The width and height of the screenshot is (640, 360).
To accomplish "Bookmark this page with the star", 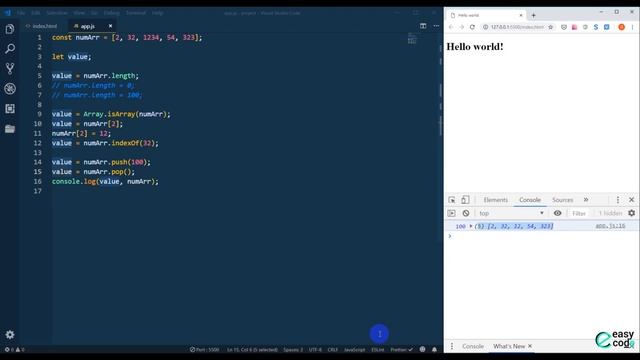I will coord(551,27).
